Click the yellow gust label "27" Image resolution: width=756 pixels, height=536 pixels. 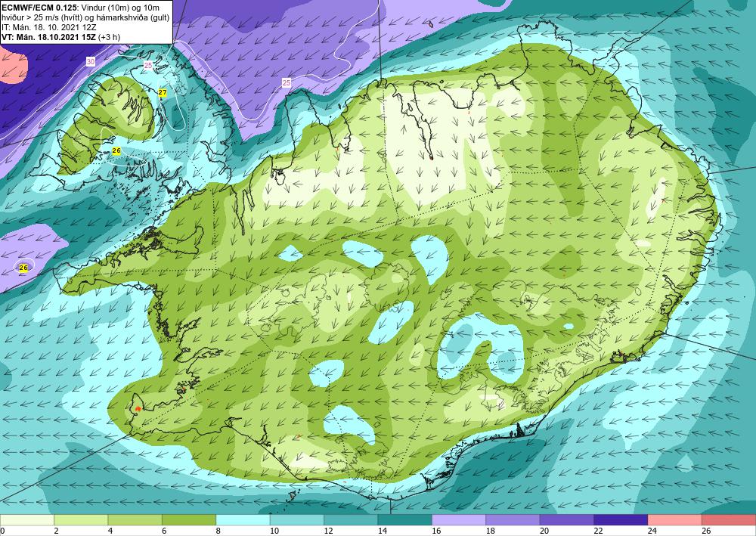pyautogui.click(x=163, y=92)
